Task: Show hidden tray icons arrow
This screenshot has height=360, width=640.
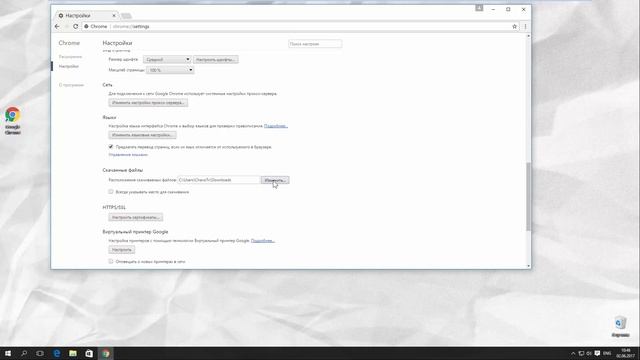Action: click(573, 353)
